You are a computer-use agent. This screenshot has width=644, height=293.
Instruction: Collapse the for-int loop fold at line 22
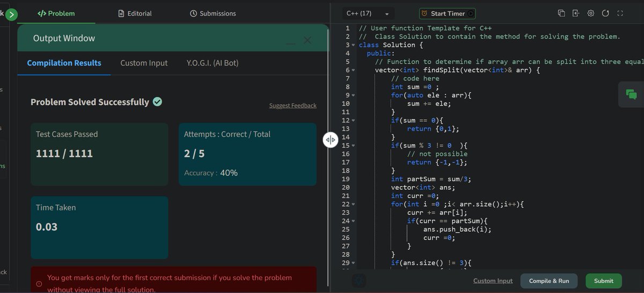point(354,204)
